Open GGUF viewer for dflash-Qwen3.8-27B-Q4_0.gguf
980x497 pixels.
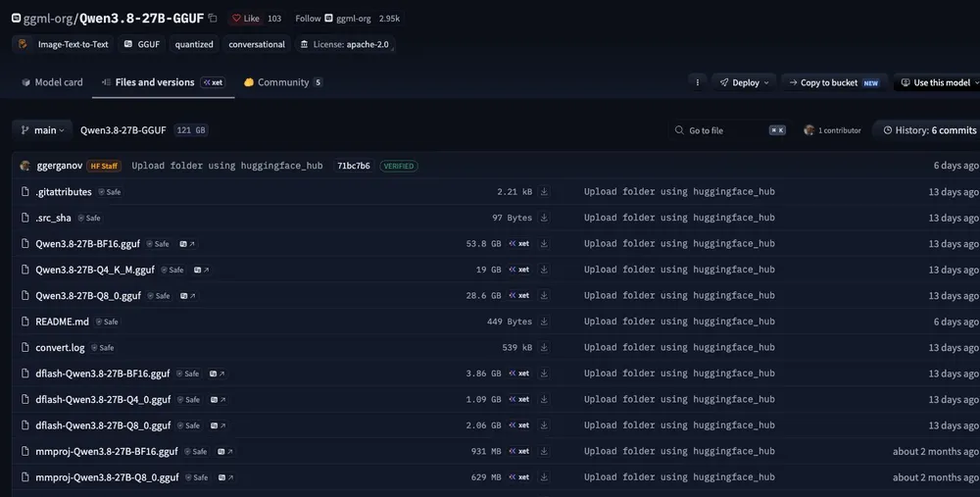219,400
